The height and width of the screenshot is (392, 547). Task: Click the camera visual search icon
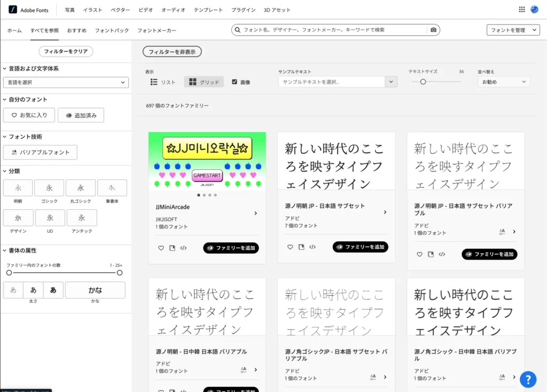pos(434,30)
